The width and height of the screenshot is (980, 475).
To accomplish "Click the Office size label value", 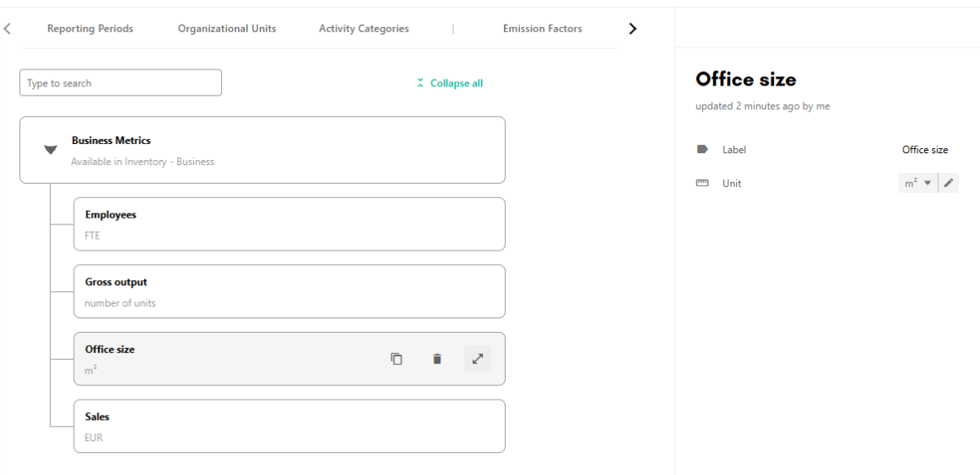I will pos(925,149).
